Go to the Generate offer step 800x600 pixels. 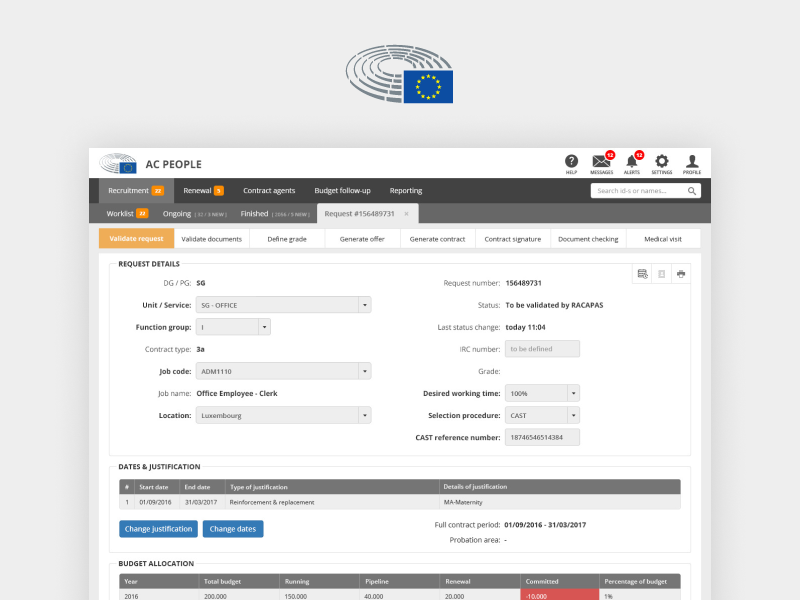[x=362, y=239]
